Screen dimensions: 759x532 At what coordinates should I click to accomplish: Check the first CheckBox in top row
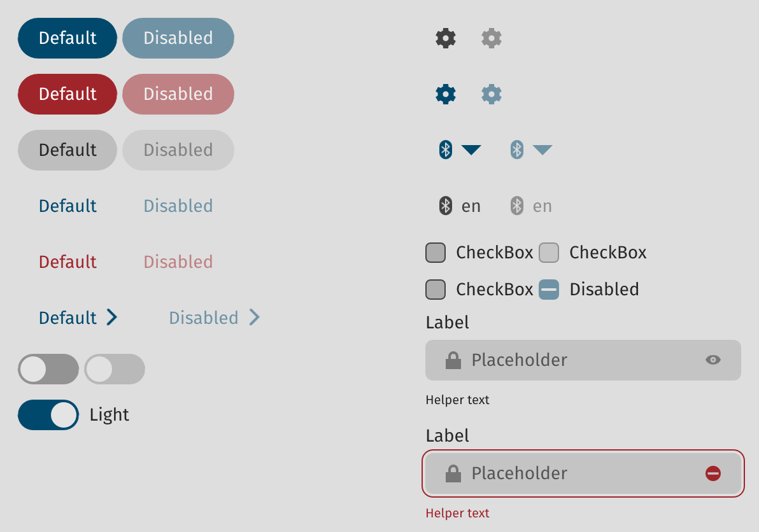[436, 253]
